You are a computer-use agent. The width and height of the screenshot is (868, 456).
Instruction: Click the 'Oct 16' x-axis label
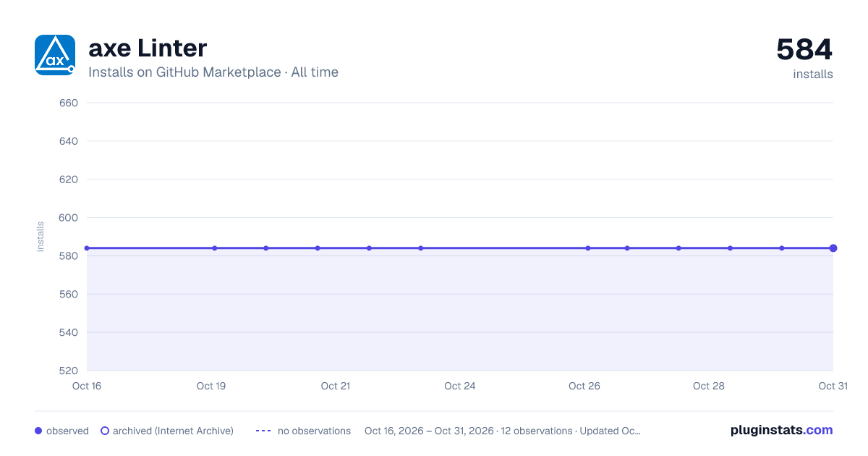click(x=87, y=386)
